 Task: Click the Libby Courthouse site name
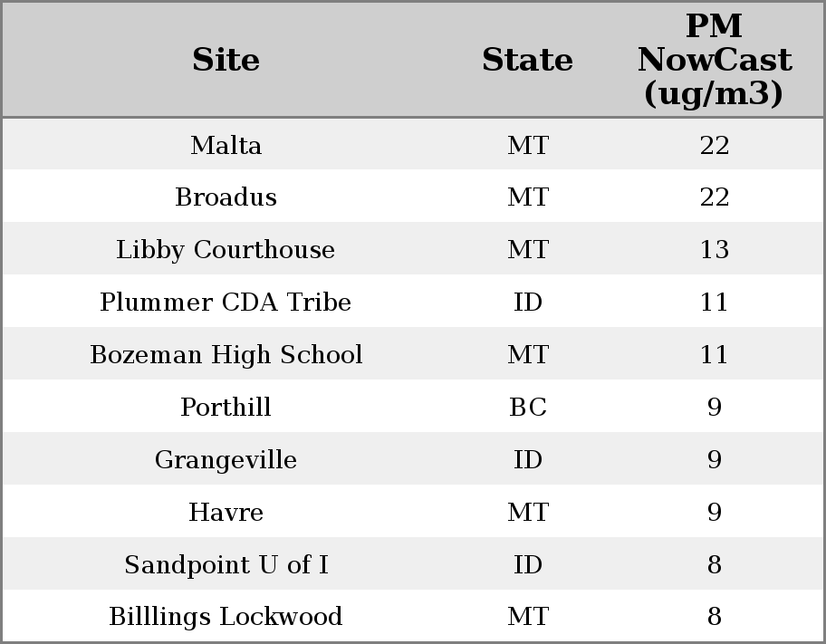tap(226, 250)
